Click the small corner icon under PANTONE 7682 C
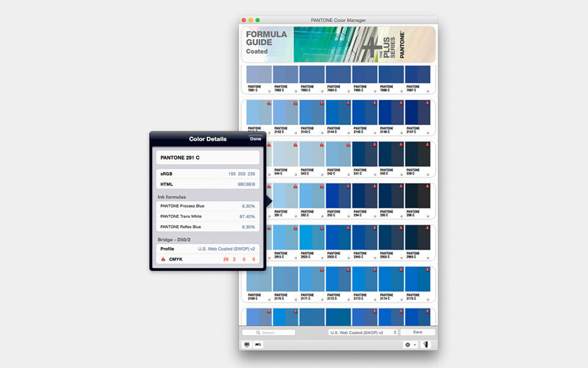Viewport: 588px width, 368px height. pos(295,91)
